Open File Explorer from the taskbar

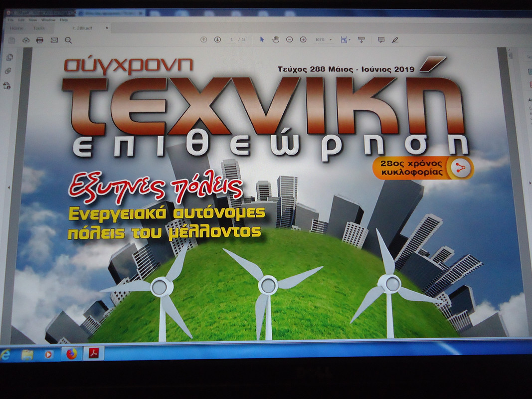[27, 355]
